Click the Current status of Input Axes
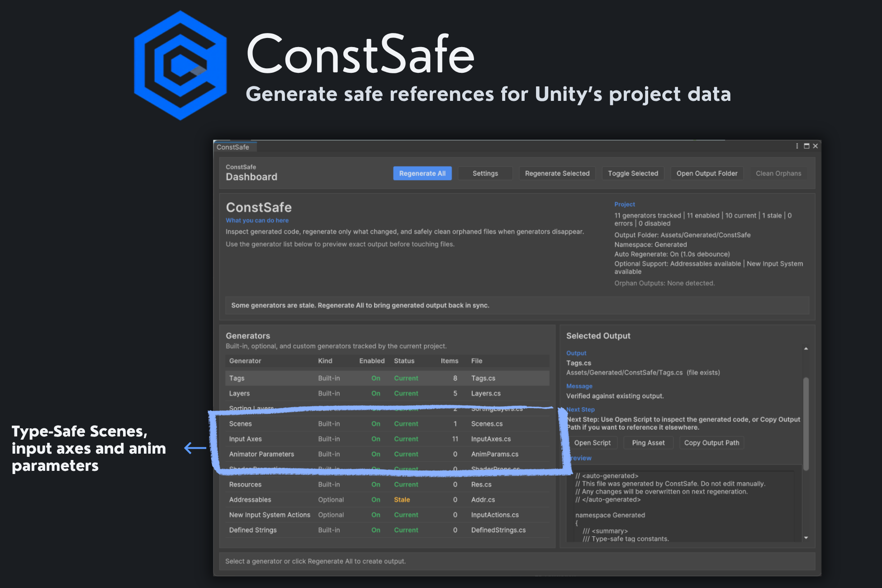 406,439
